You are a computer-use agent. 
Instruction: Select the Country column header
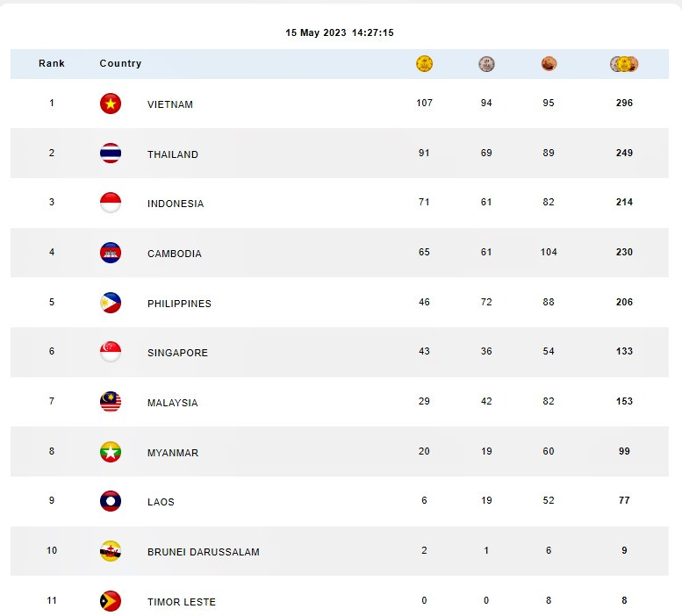tap(120, 64)
